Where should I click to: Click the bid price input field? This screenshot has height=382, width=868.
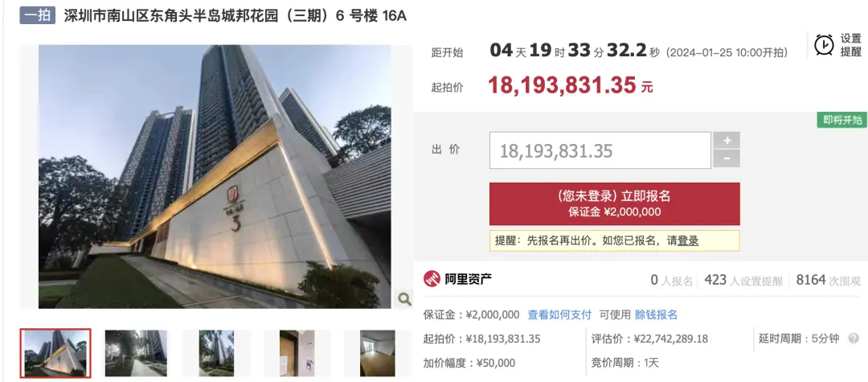[600, 150]
